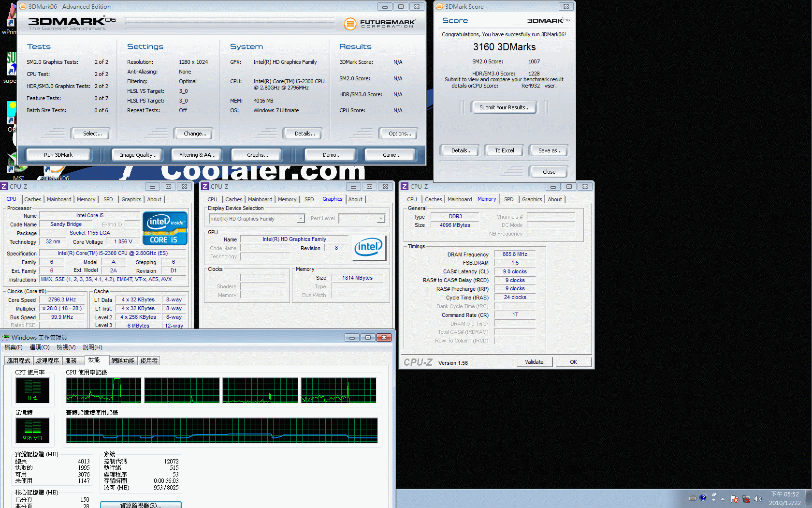This screenshot has width=812, height=508.
Task: Launch the Demo mode
Action: pyautogui.click(x=331, y=155)
